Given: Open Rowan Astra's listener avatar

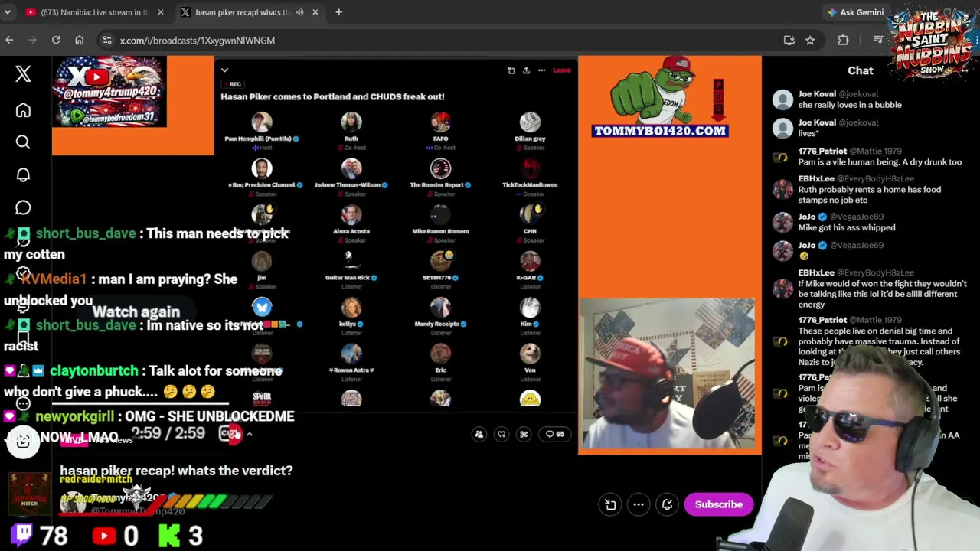Looking at the screenshot, I should click(x=351, y=354).
